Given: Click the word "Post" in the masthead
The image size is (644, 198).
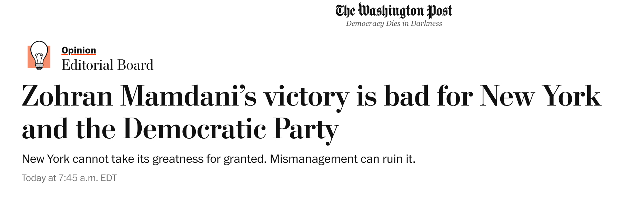Looking at the screenshot, I should click(x=440, y=11).
